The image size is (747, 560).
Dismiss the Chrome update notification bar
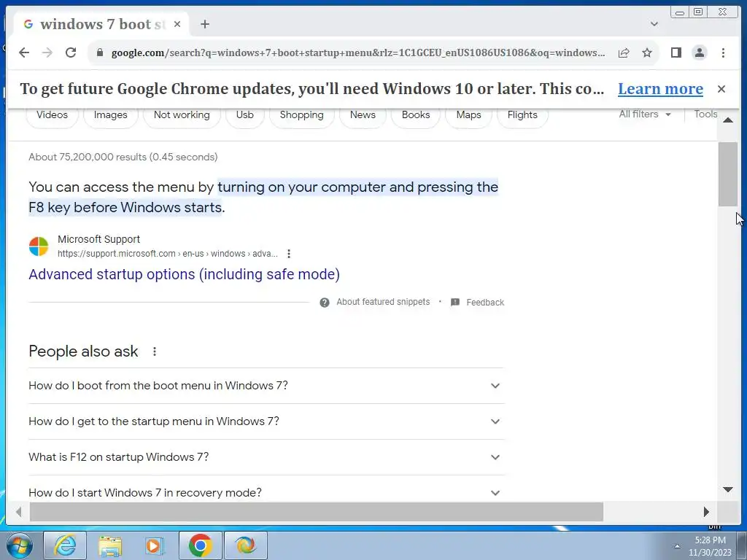[x=721, y=88]
